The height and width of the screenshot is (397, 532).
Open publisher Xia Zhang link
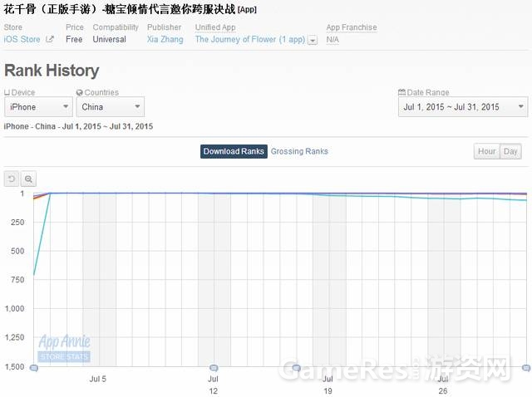[x=165, y=39]
